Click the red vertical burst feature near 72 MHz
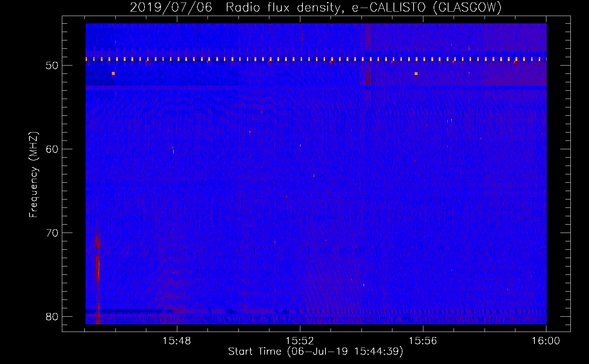Viewport: 589px width, 364px height. [x=97, y=268]
